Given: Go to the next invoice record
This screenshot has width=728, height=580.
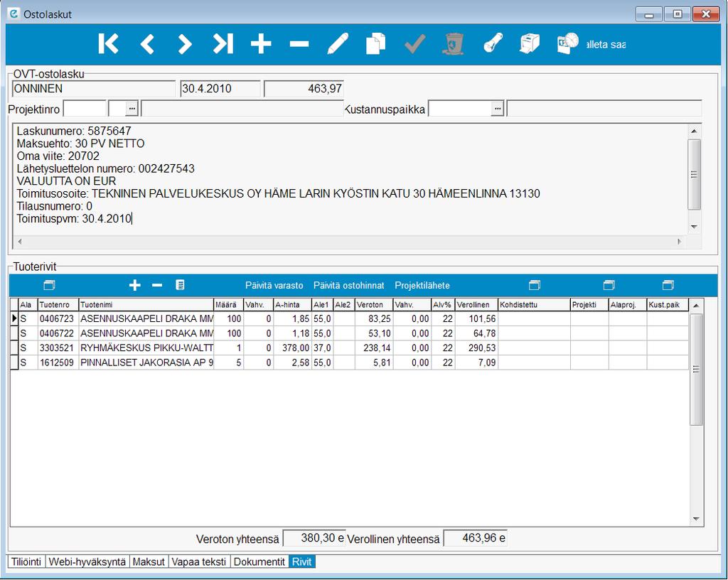Looking at the screenshot, I should [x=185, y=44].
